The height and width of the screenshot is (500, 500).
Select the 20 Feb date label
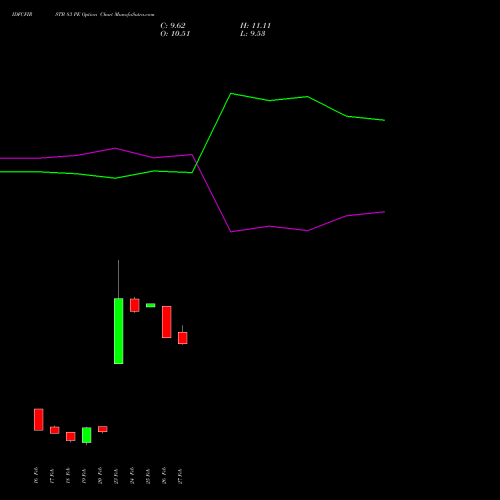pos(100,475)
